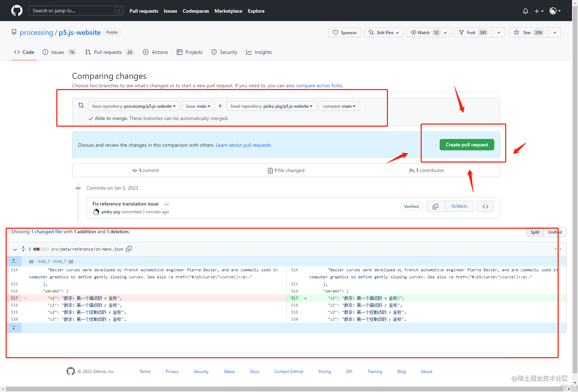Click the Create pull request button

click(x=467, y=145)
